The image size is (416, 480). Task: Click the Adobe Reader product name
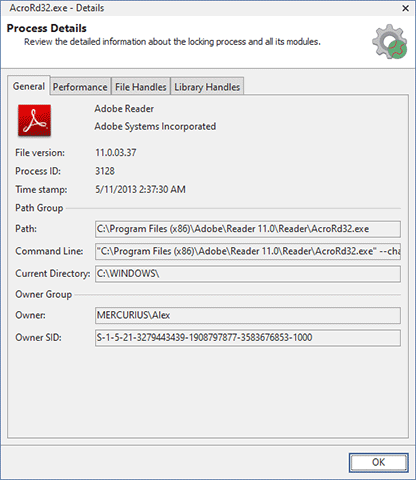[124, 109]
